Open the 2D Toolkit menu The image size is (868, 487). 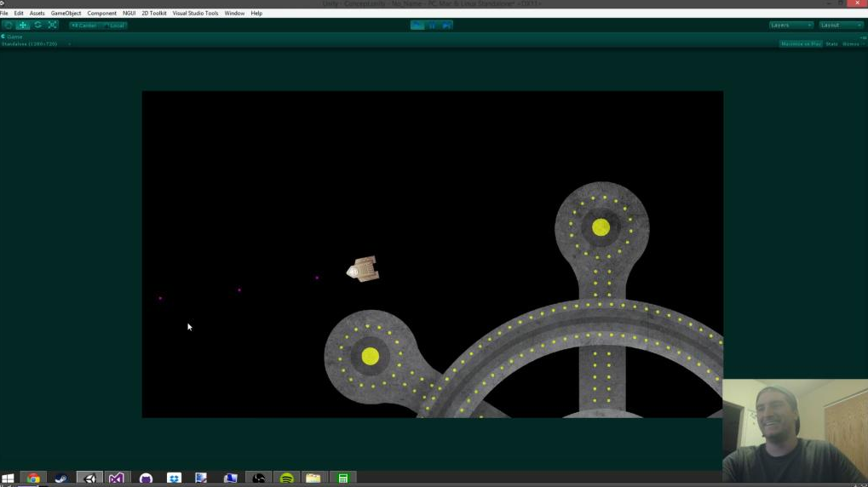154,13
